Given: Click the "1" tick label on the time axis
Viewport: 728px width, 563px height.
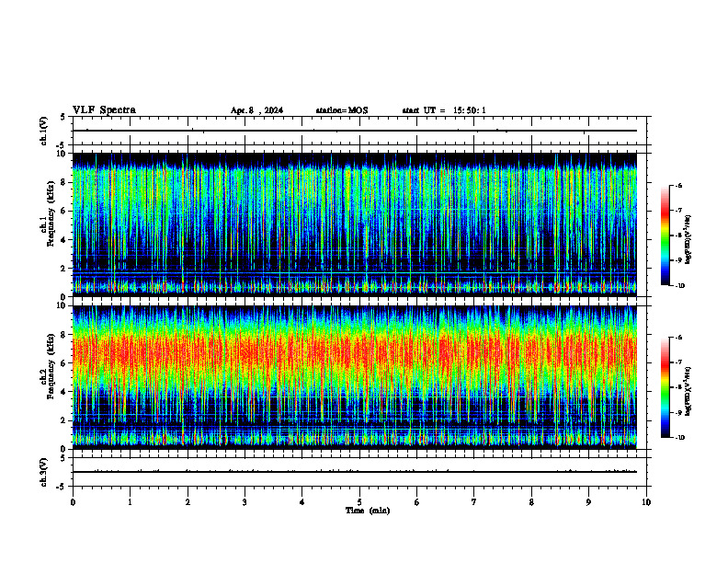Looking at the screenshot, I should pyautogui.click(x=130, y=502).
